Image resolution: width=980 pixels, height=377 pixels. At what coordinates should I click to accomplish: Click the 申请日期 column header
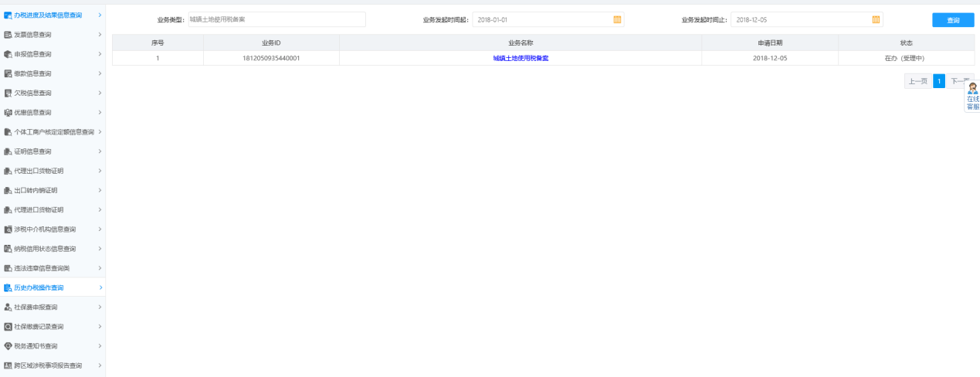click(770, 42)
